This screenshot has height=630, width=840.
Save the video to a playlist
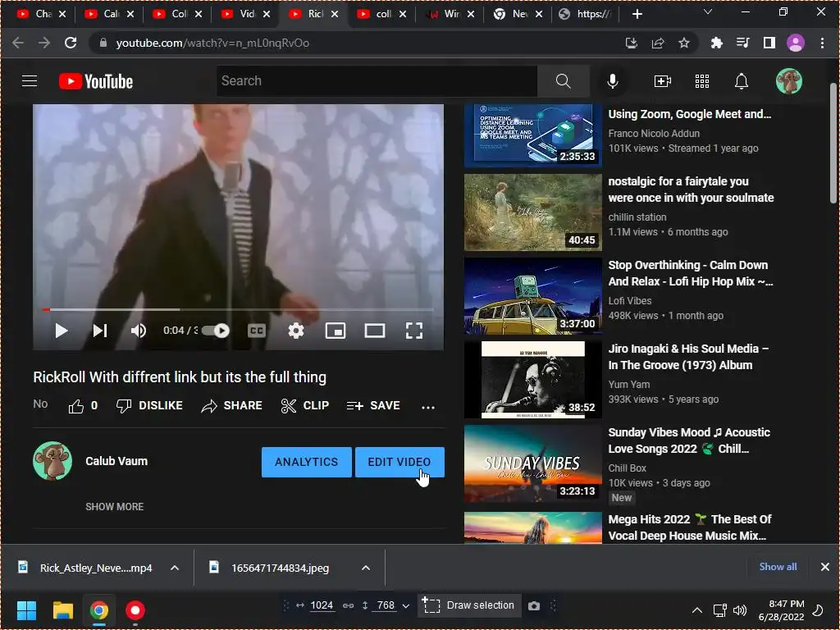pyautogui.click(x=373, y=406)
